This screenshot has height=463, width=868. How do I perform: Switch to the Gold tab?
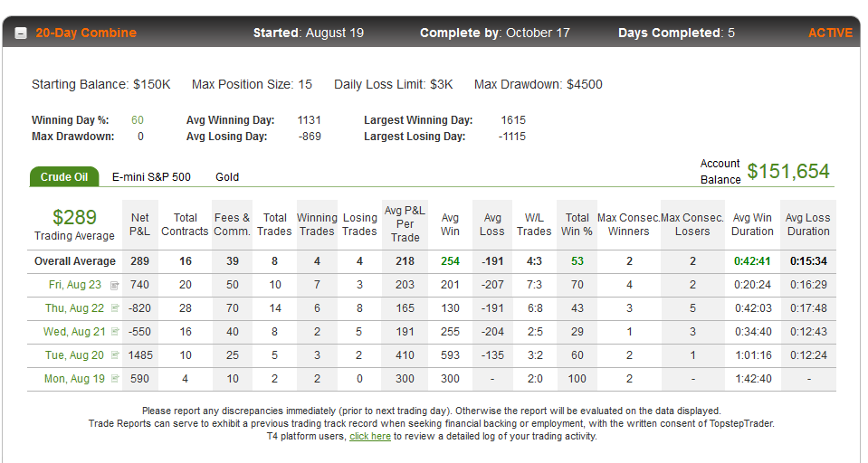click(227, 177)
